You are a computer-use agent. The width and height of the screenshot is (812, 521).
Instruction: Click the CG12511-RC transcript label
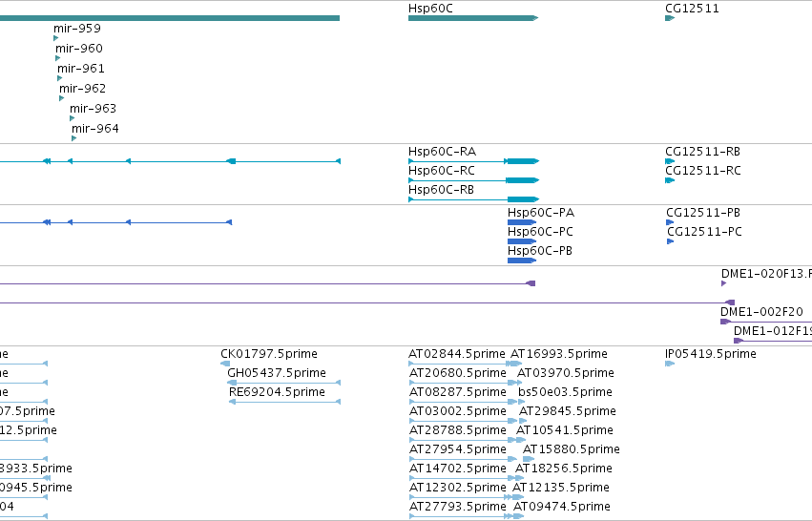tap(703, 171)
